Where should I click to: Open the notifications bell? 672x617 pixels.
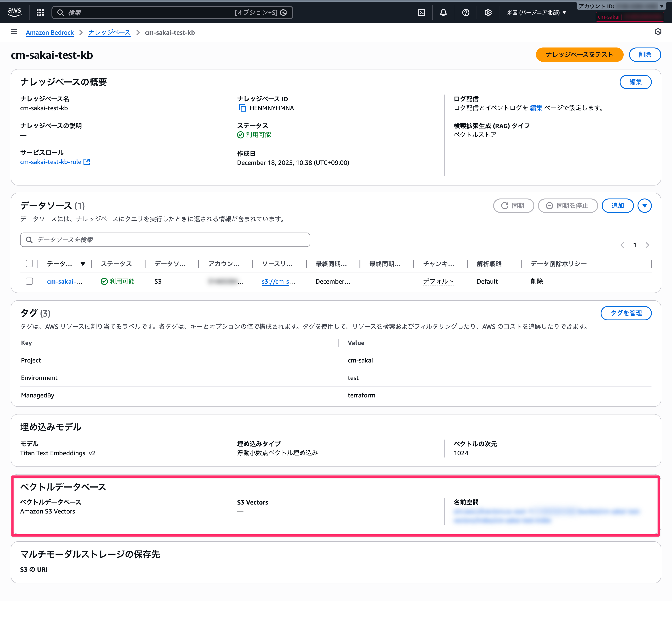(x=443, y=12)
